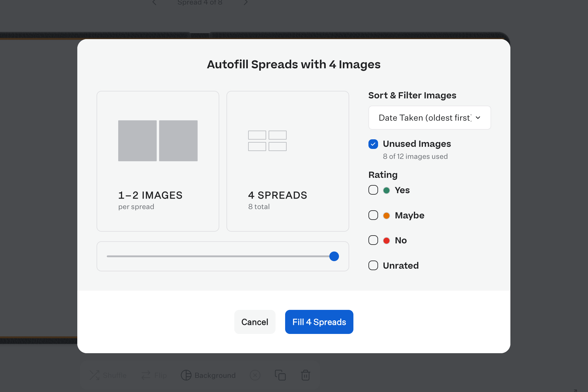Click the '8 of 12 images used' text
Viewport: 588px width, 392px height.
tap(415, 156)
